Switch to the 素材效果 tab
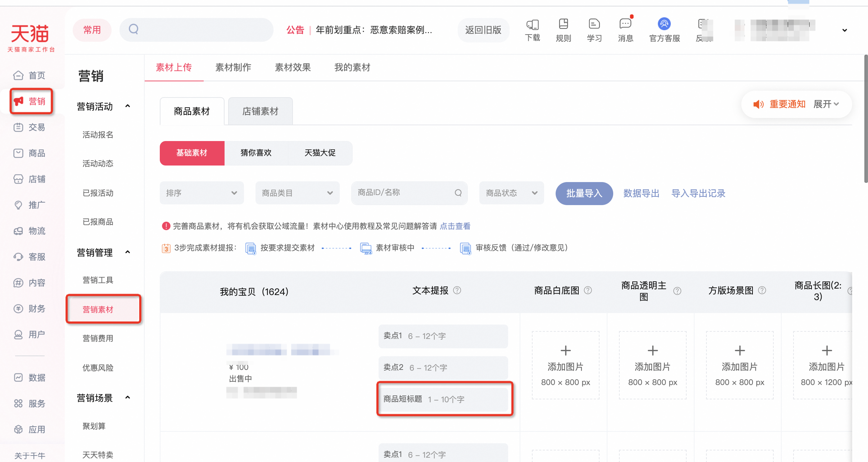This screenshot has width=868, height=462. tap(293, 68)
